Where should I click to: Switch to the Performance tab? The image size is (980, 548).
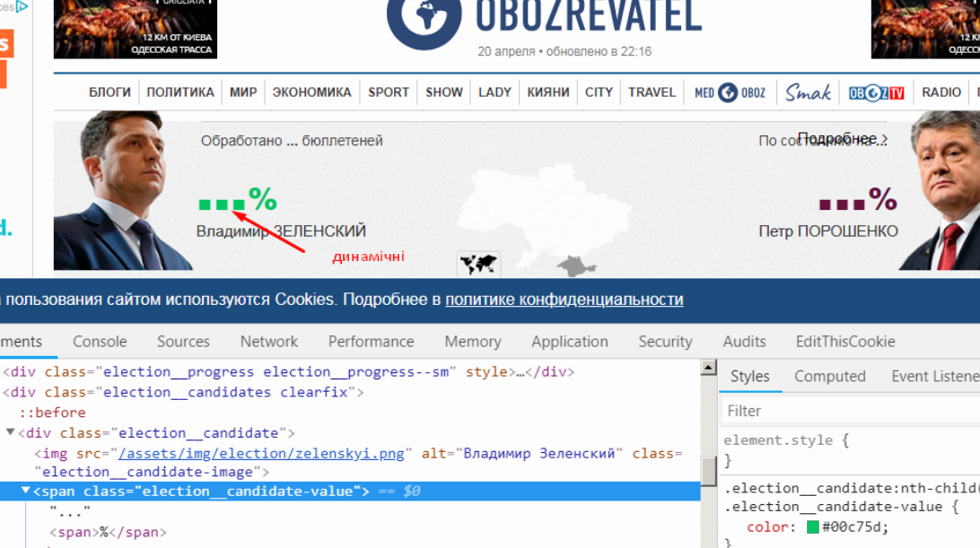371,341
